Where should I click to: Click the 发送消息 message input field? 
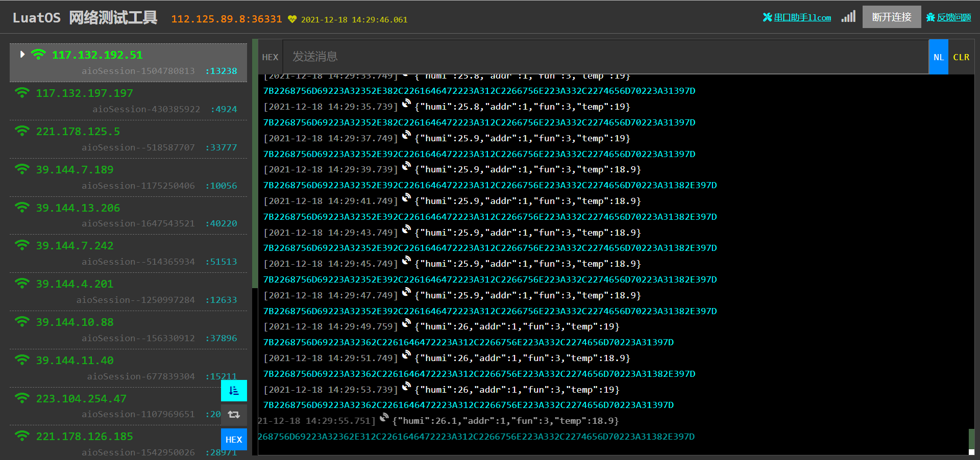coord(605,57)
